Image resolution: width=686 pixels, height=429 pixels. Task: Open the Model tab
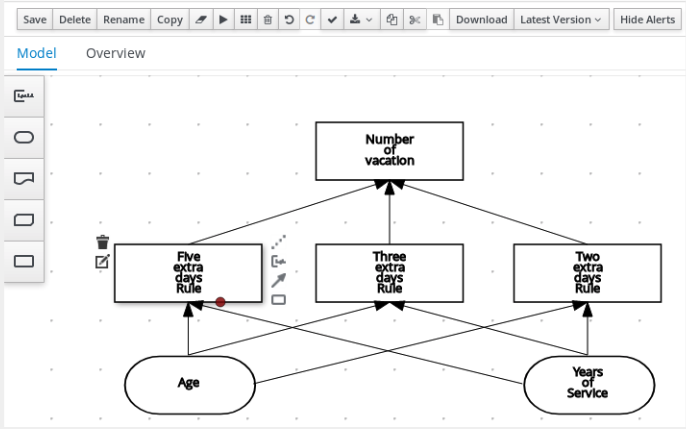coord(36,53)
